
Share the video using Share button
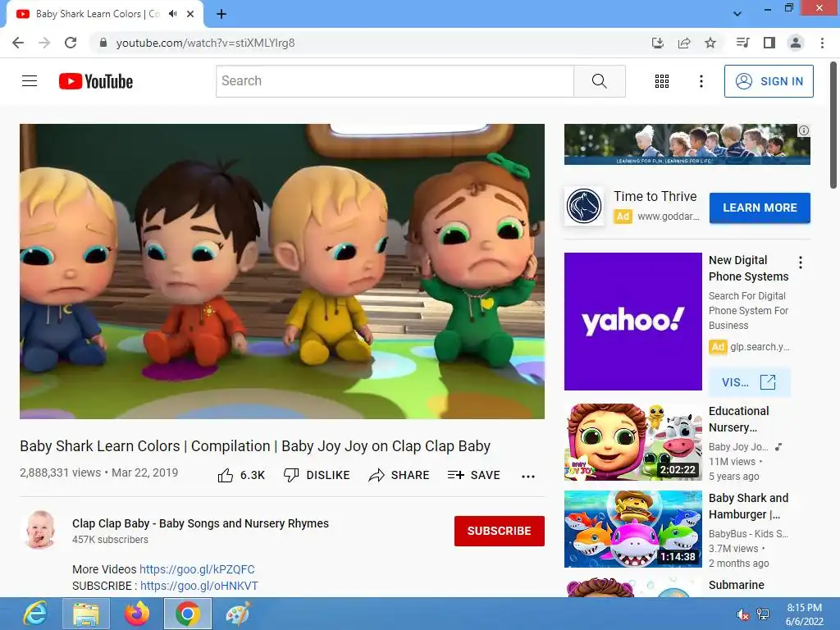[x=399, y=475]
